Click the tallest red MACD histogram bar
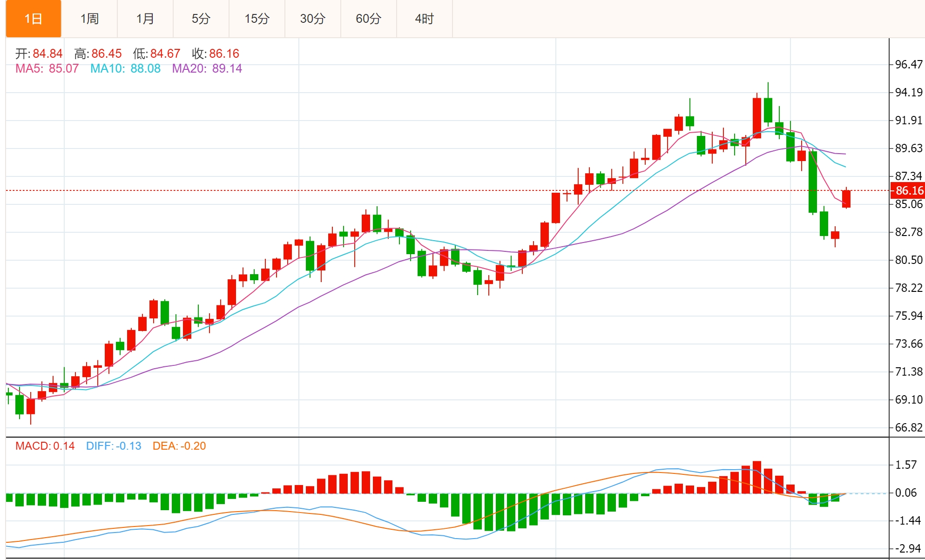This screenshot has height=560, width=925. coord(757,477)
